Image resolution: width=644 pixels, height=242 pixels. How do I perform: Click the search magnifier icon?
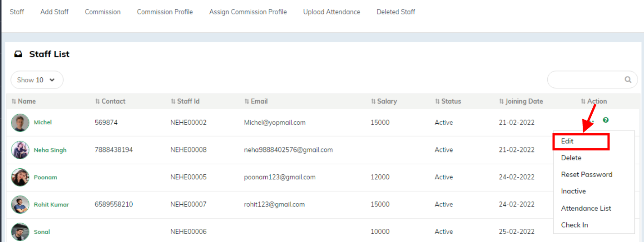(x=628, y=80)
